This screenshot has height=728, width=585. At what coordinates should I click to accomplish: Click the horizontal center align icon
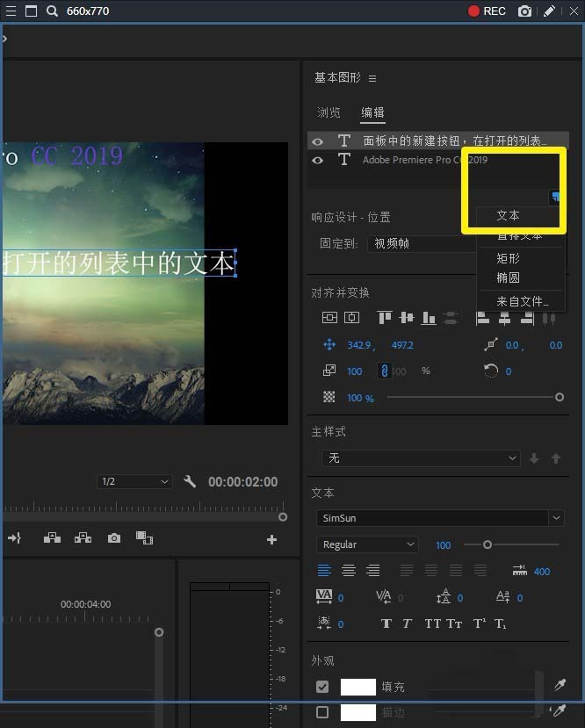click(x=351, y=318)
